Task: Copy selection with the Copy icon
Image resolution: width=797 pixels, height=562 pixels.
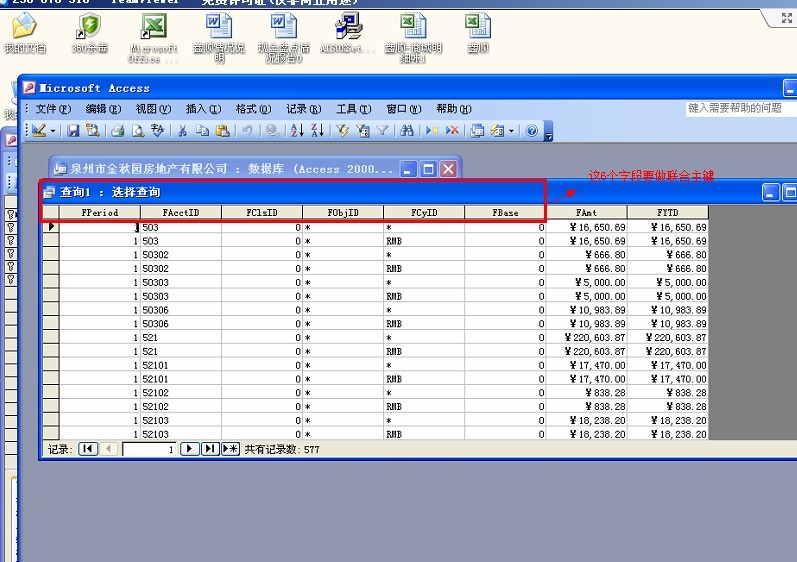Action: pos(202,131)
